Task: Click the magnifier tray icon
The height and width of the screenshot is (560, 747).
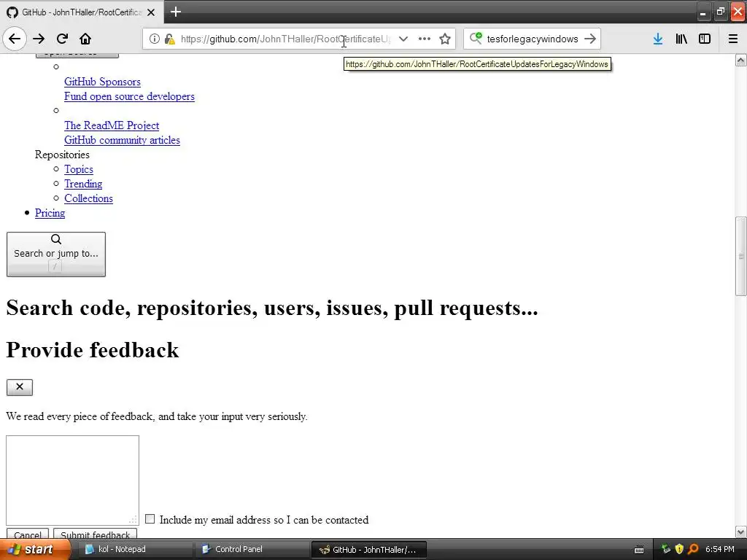Action: tap(693, 549)
